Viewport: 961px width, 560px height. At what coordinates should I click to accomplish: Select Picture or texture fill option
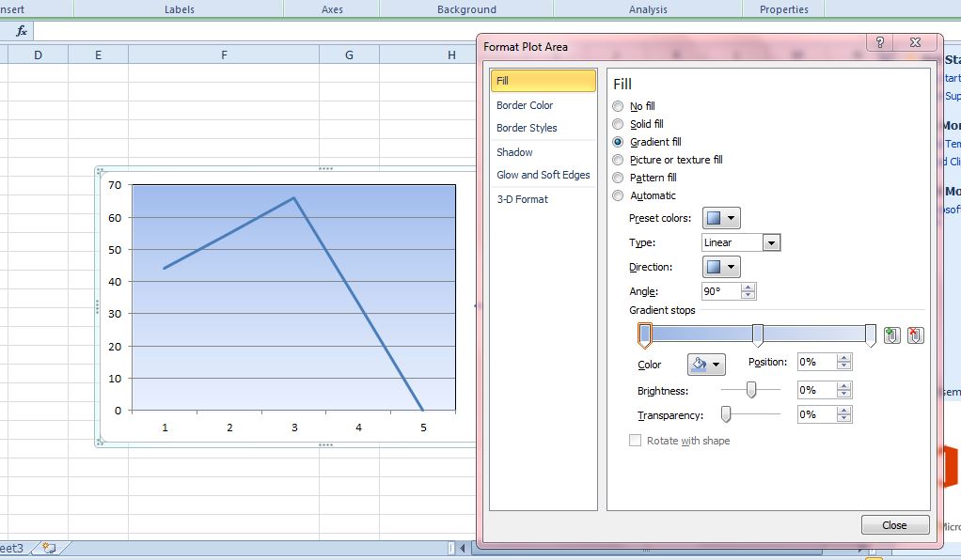pos(618,160)
